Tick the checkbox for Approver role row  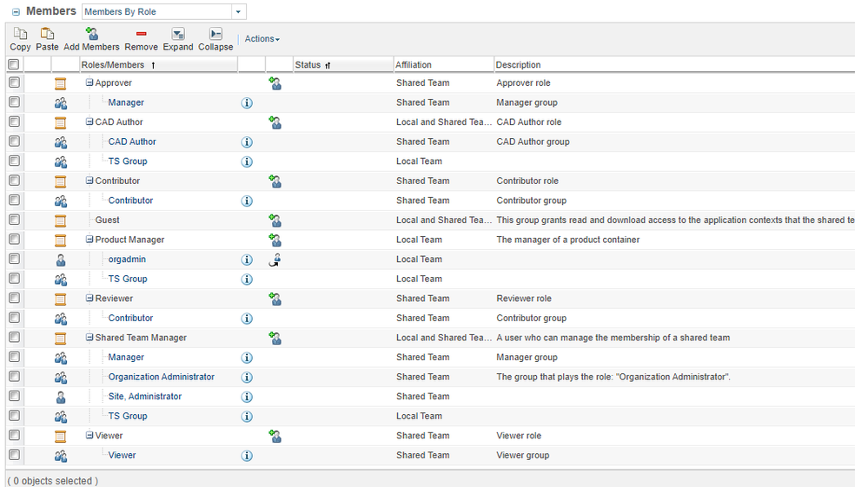pos(14,83)
